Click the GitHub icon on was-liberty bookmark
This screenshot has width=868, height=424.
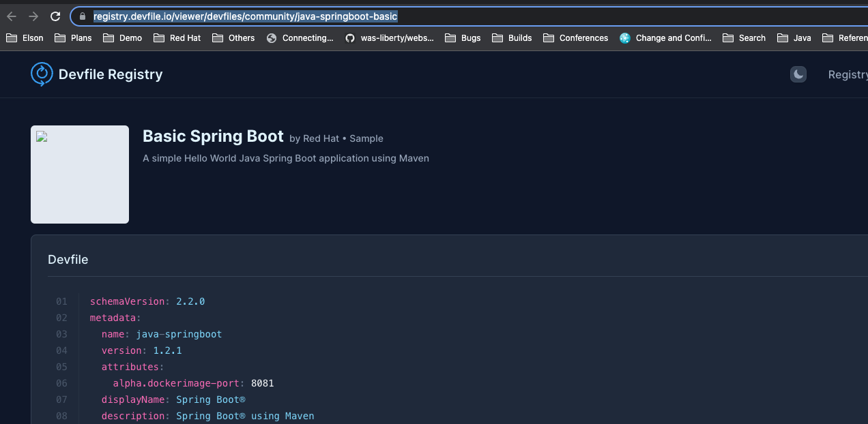(350, 38)
